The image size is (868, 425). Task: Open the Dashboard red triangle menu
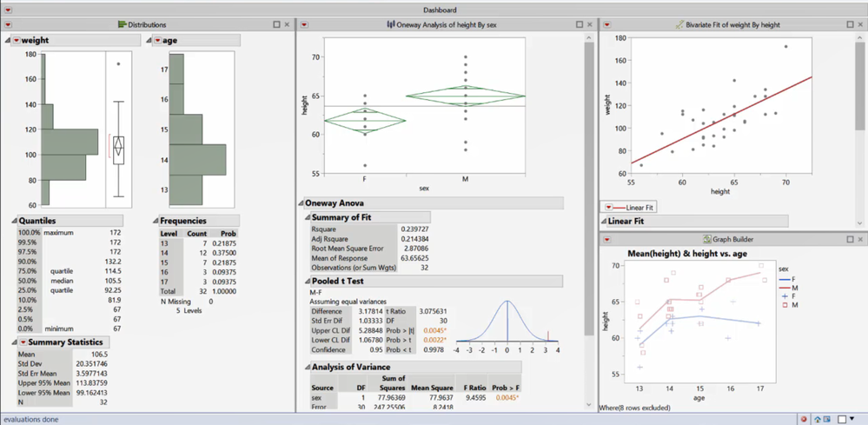pyautogui.click(x=9, y=10)
